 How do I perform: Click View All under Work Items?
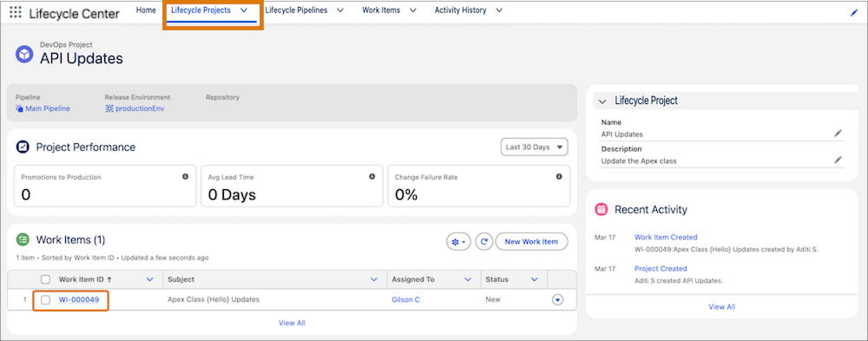tap(292, 323)
